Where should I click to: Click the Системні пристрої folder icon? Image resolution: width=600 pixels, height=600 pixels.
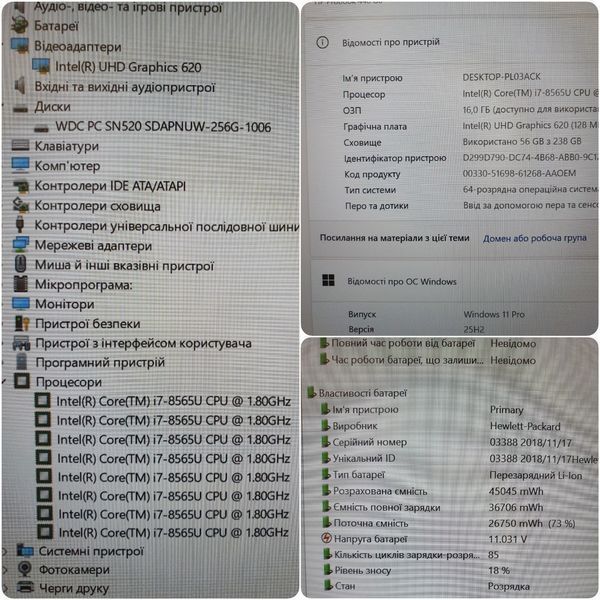click(x=25, y=551)
